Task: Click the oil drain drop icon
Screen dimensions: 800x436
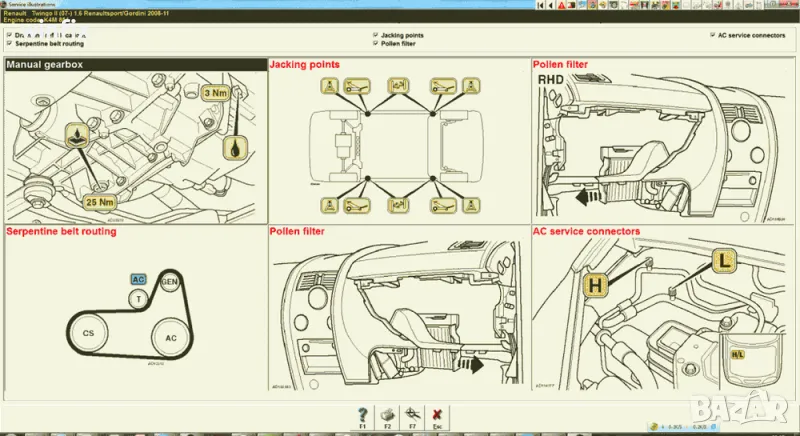Action: pyautogui.click(x=234, y=147)
